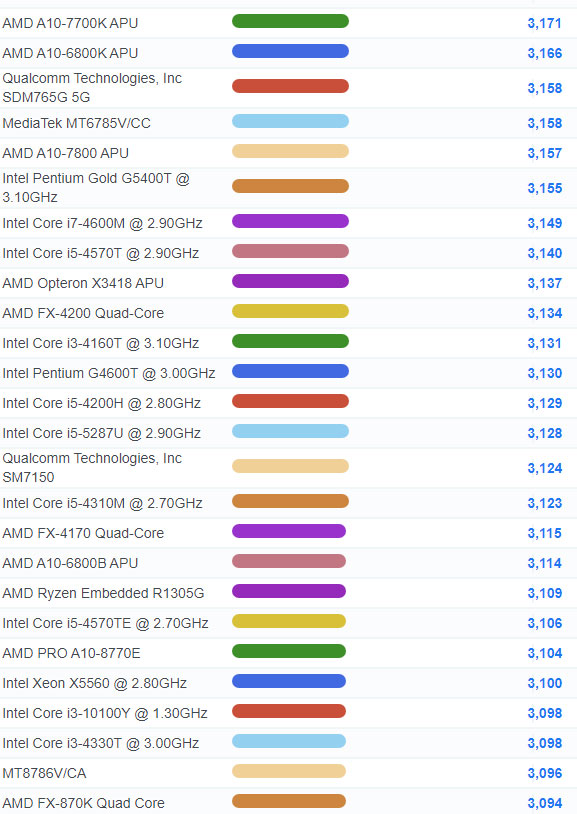Click score 3,171 for A10-7700K
577x814 pixels.
tap(544, 23)
